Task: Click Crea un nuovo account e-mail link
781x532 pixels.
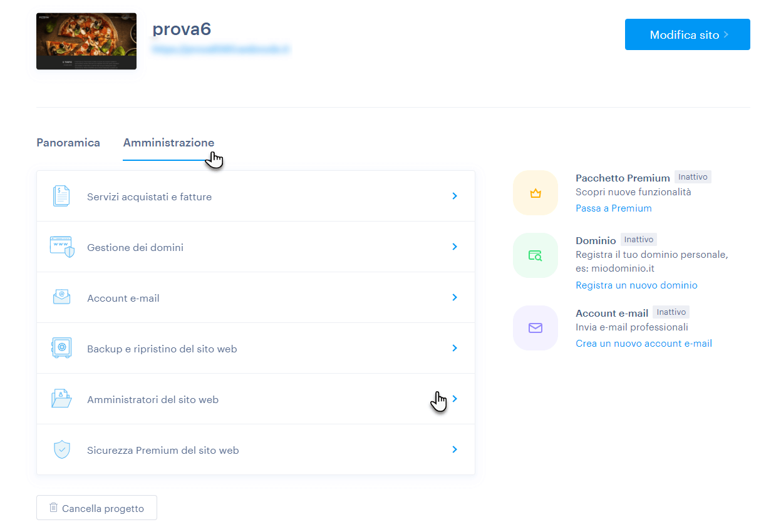Action: tap(644, 344)
